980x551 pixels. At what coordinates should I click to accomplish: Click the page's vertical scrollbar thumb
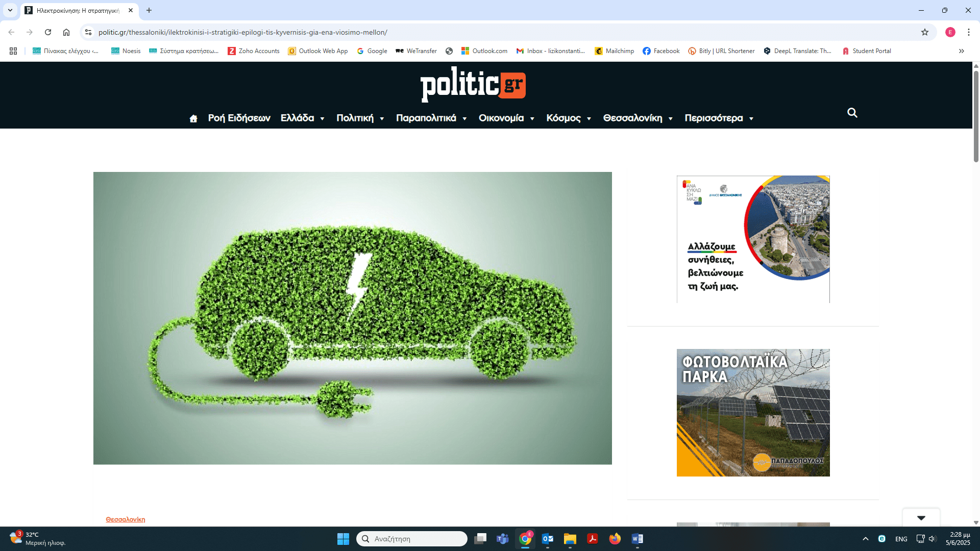coord(976,117)
